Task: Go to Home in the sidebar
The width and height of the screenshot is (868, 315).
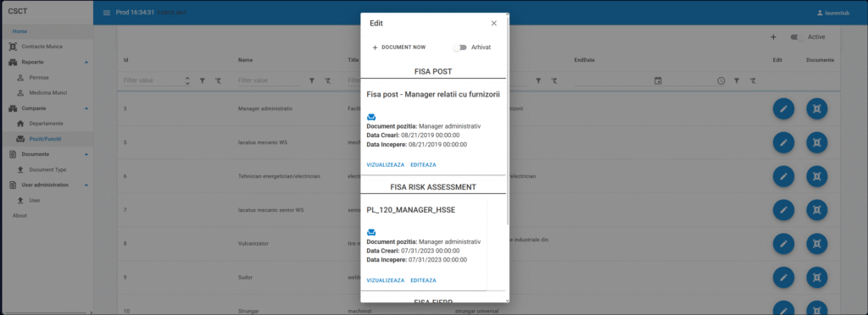Action: click(20, 31)
